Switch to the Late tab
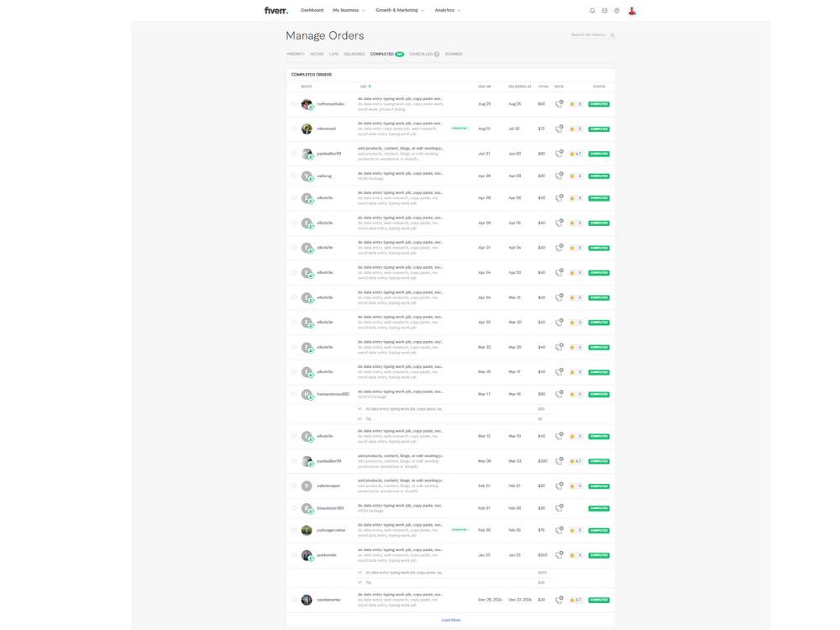 [x=333, y=54]
